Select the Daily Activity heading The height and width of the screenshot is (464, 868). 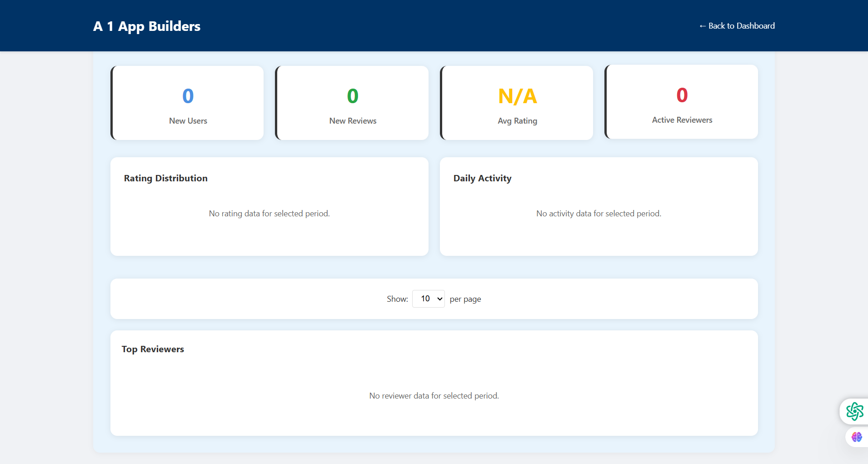coord(482,178)
